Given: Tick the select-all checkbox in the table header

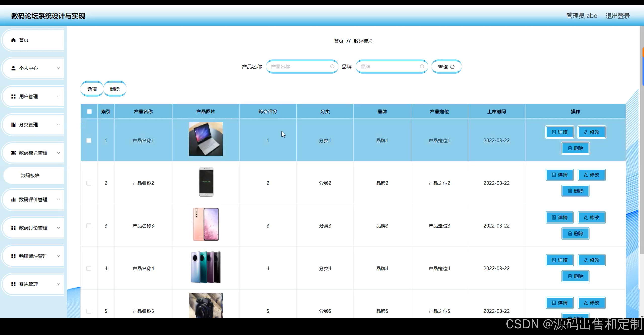Looking at the screenshot, I should coord(89,112).
